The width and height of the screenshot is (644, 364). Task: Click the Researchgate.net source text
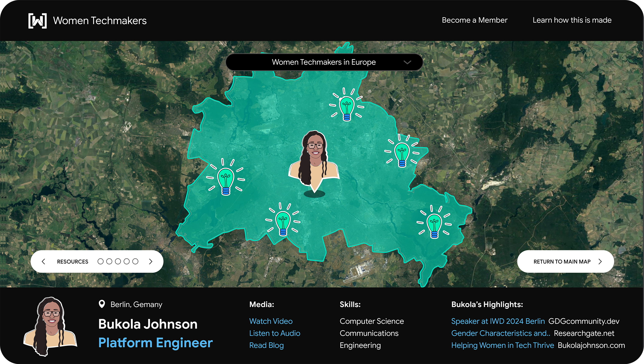pyautogui.click(x=584, y=333)
